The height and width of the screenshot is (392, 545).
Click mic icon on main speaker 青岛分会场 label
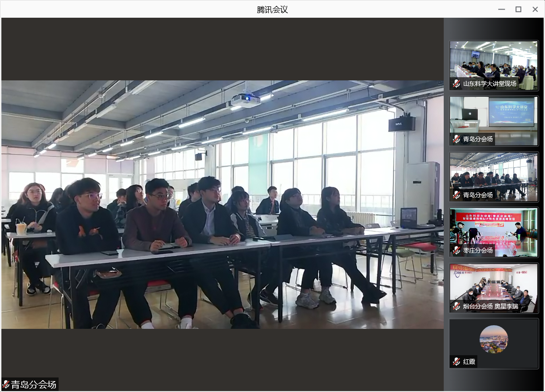[6, 385]
